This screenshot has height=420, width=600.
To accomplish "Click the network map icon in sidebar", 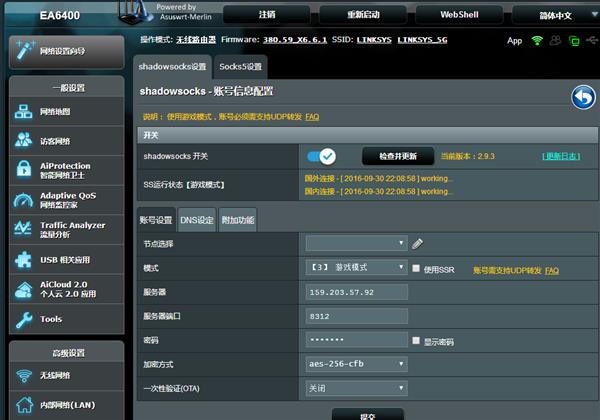I will 24,111.
